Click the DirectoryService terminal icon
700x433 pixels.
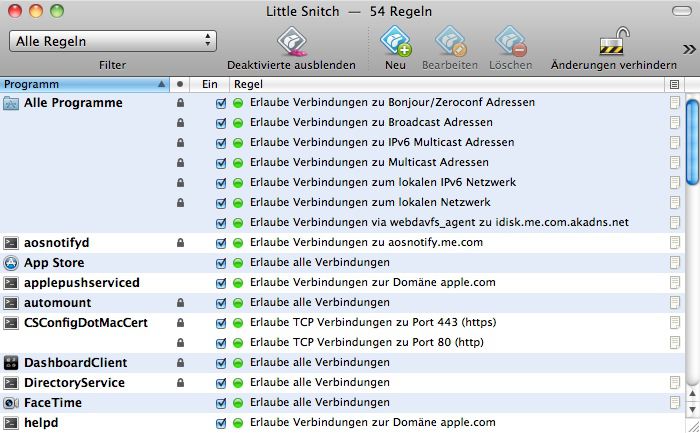tap(11, 383)
